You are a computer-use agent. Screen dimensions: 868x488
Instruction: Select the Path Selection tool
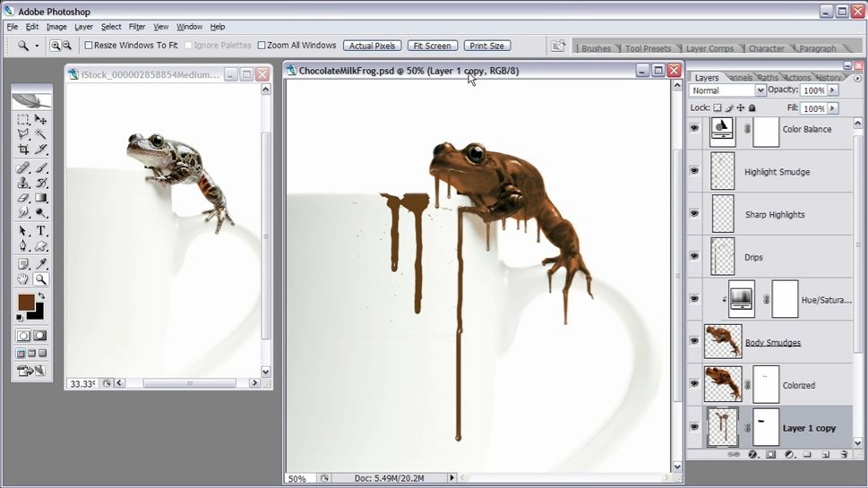23,231
